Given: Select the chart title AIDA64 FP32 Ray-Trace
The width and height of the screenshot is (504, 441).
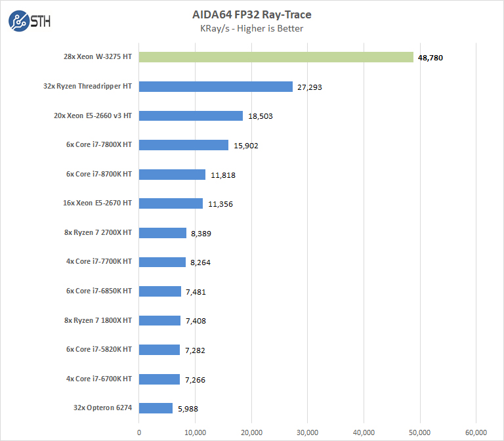Looking at the screenshot, I should point(252,15).
